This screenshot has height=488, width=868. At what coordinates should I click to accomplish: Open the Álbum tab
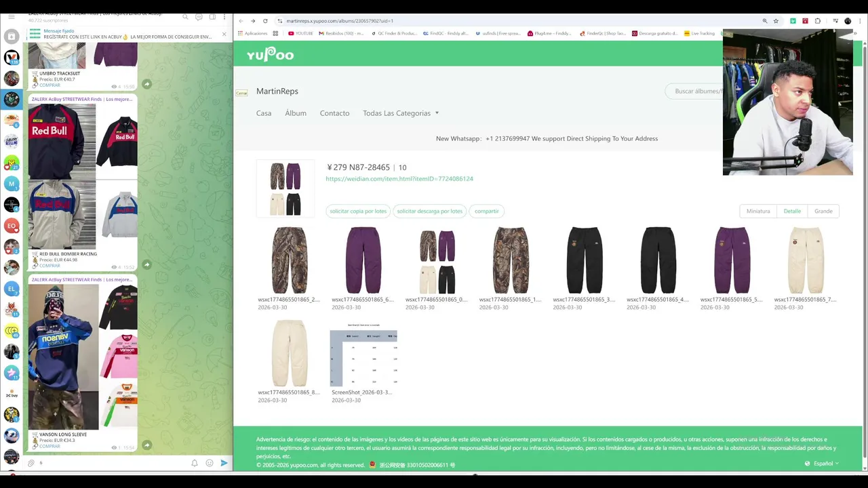coord(296,113)
